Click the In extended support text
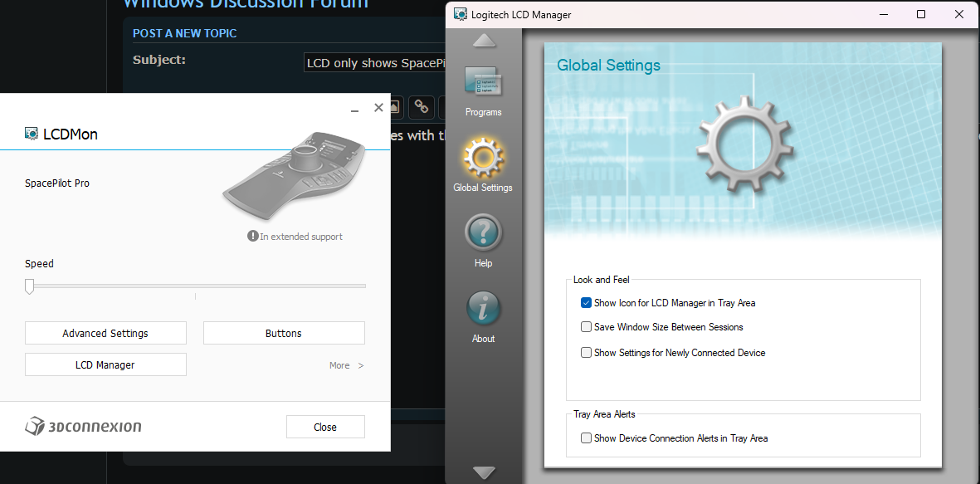 coord(301,237)
